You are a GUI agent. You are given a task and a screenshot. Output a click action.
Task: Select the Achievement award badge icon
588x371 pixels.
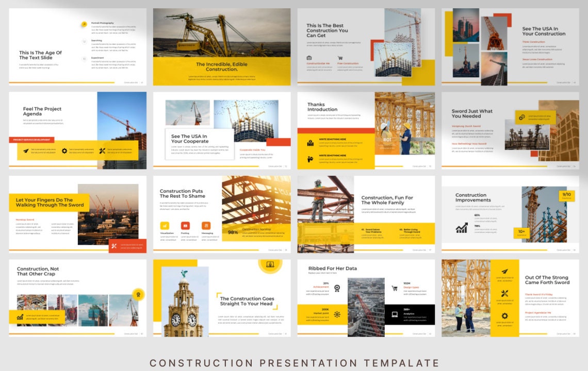[x=337, y=288]
